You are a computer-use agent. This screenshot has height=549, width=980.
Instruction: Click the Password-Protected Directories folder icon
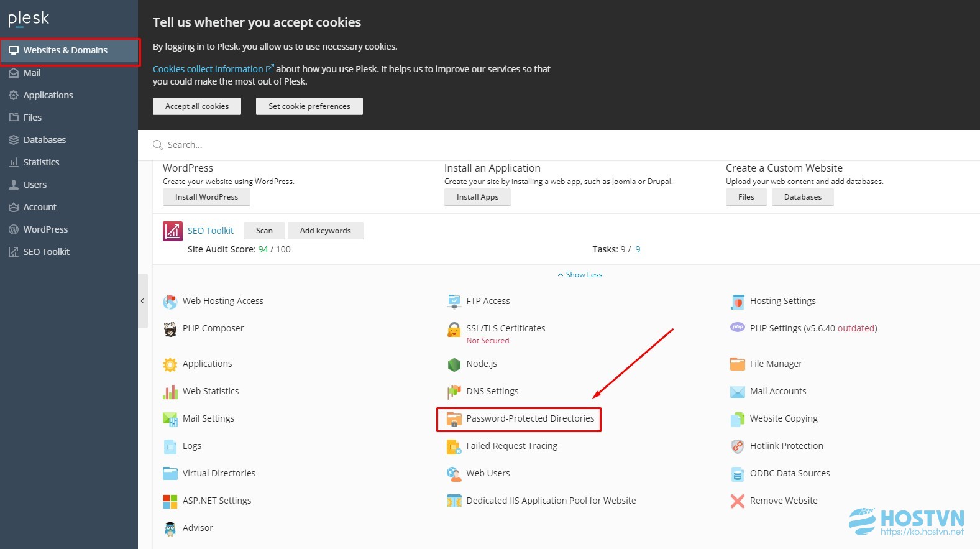tap(454, 419)
